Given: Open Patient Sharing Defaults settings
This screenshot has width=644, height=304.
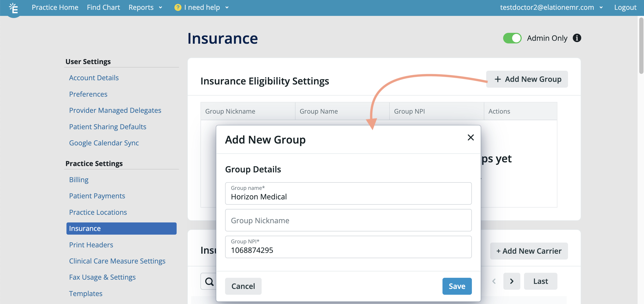Looking at the screenshot, I should click(x=108, y=127).
